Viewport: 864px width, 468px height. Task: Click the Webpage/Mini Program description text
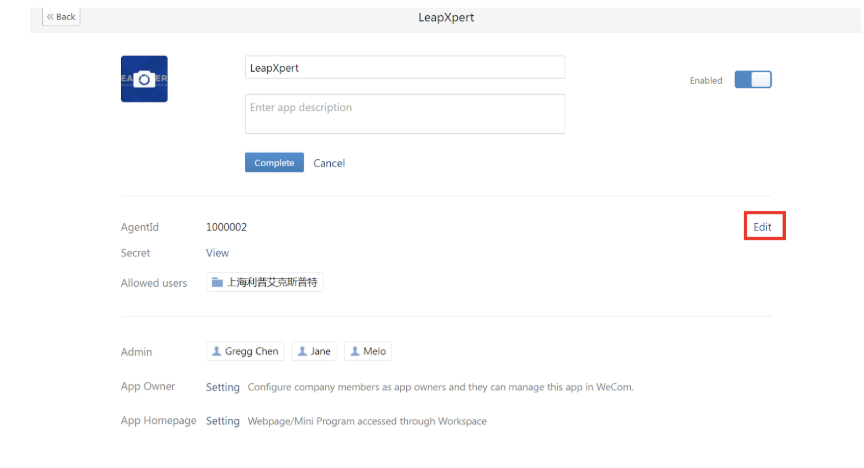pyautogui.click(x=367, y=421)
